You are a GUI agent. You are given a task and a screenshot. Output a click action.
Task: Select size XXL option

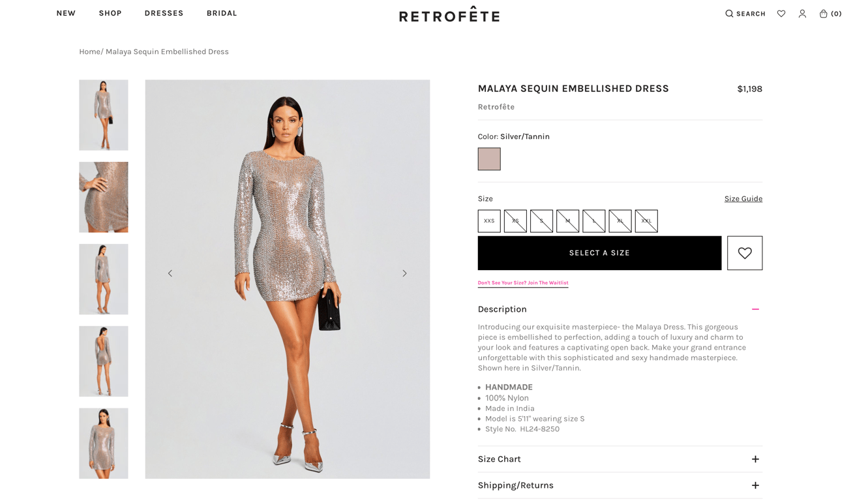(646, 221)
